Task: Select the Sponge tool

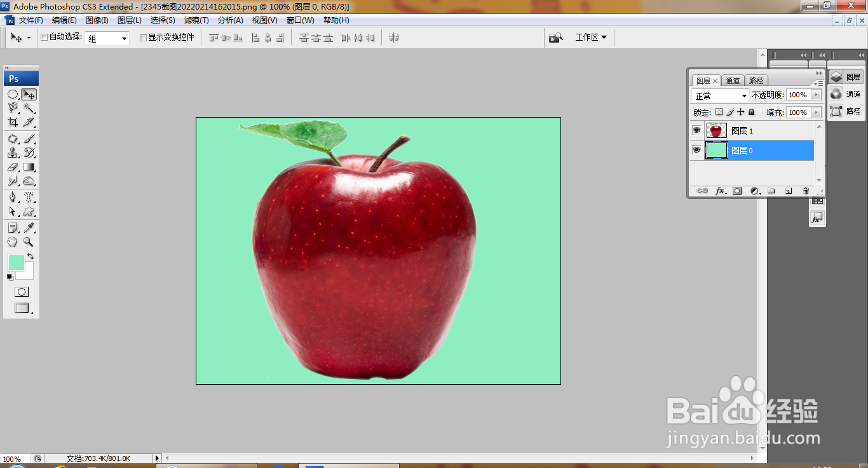Action: 29,181
